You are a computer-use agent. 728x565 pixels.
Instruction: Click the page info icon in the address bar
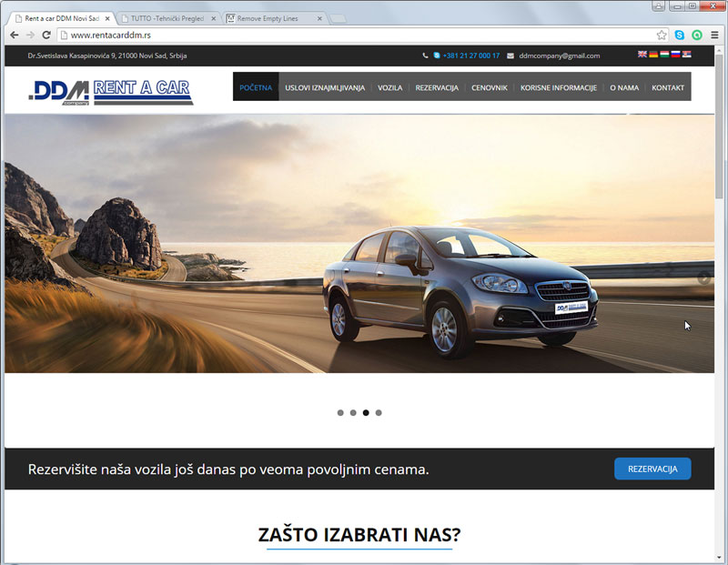64,35
